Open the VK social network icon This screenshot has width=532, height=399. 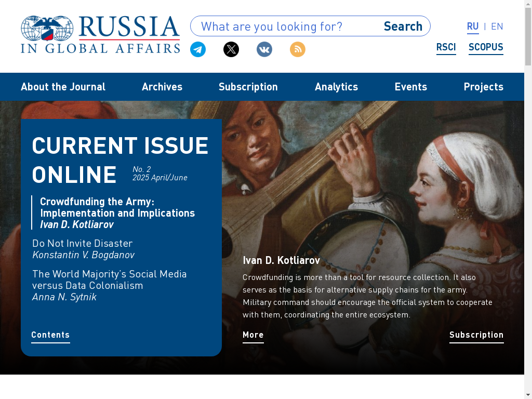pos(264,49)
